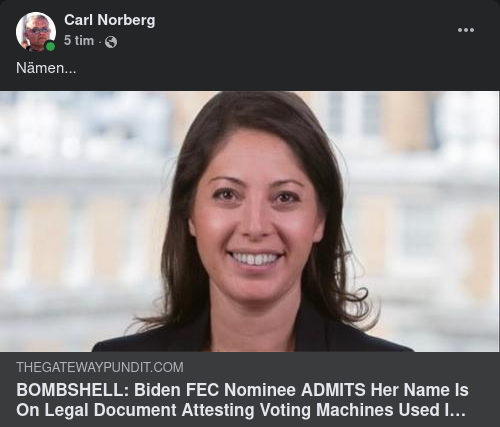Click the word 'ADMITS' in the headline
The image size is (500, 427).
tap(333, 390)
